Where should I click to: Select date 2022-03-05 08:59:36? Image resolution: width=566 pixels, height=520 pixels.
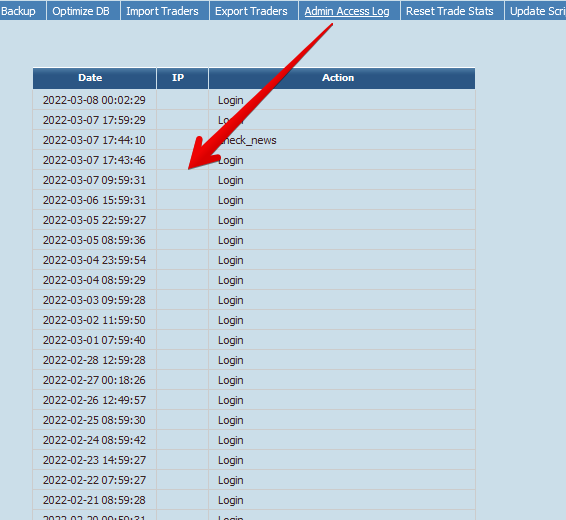tap(94, 240)
